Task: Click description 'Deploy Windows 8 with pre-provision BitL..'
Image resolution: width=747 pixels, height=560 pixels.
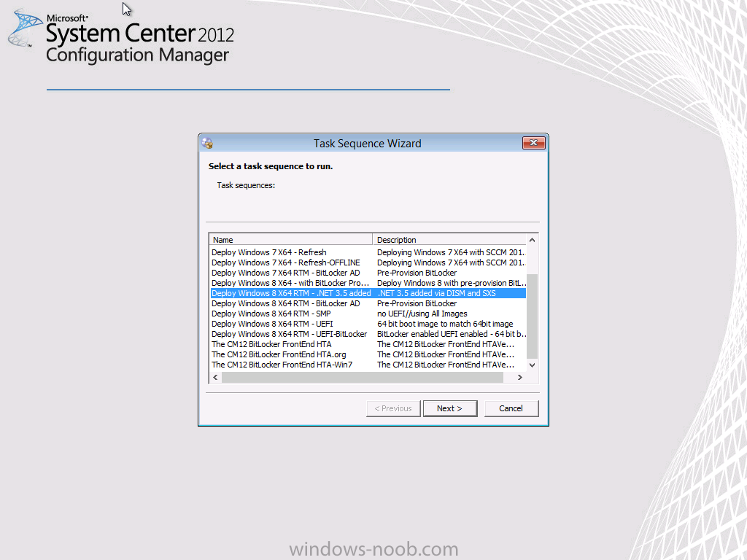Action: coord(452,283)
